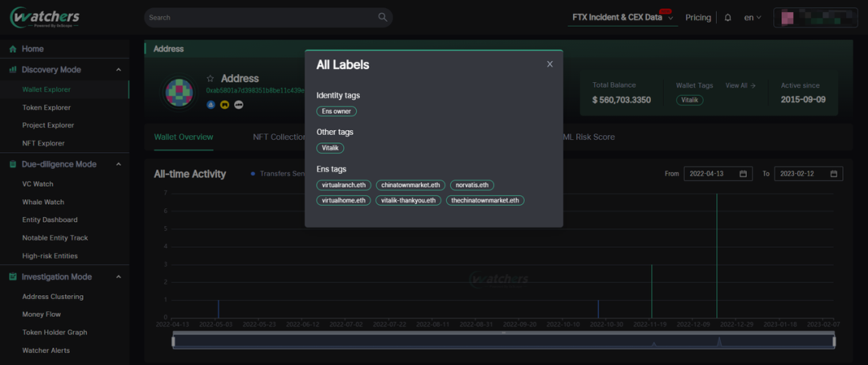The width and height of the screenshot is (868, 365).
Task: Open Address Clustering
Action: pyautogui.click(x=52, y=297)
